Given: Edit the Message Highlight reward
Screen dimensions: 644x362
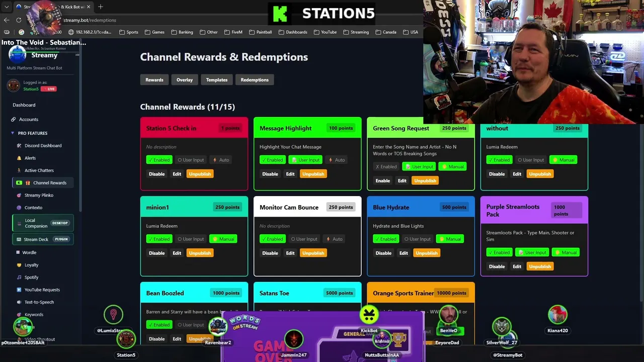Looking at the screenshot, I should tap(290, 174).
